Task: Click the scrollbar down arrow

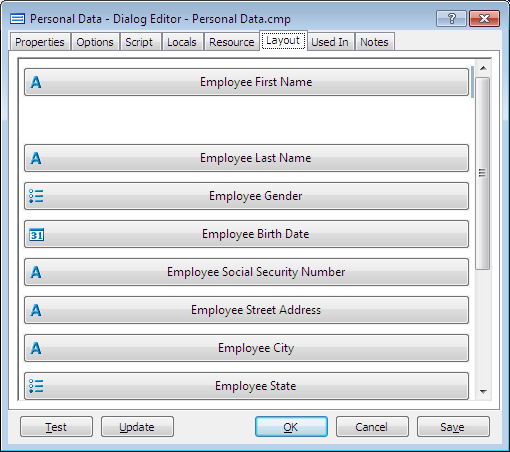Action: tap(483, 391)
